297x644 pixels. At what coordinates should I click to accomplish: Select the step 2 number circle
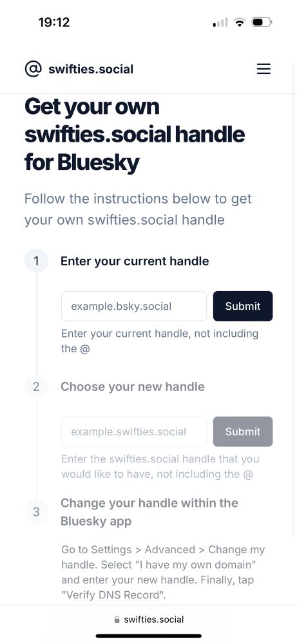(36, 386)
